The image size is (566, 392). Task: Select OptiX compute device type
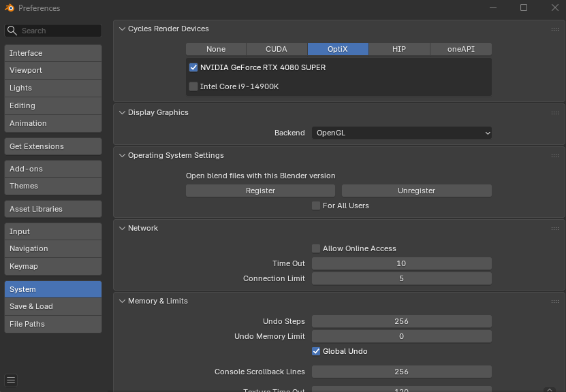[x=338, y=49]
